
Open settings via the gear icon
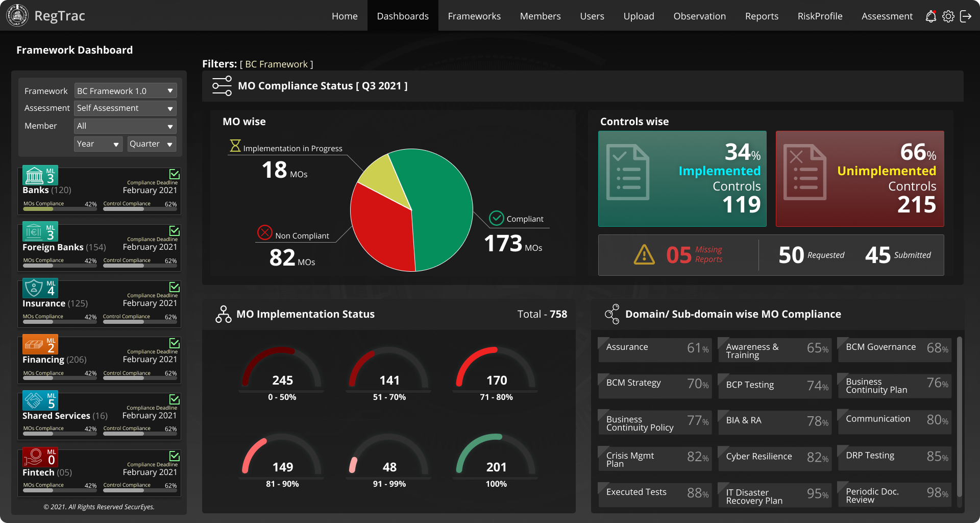948,16
